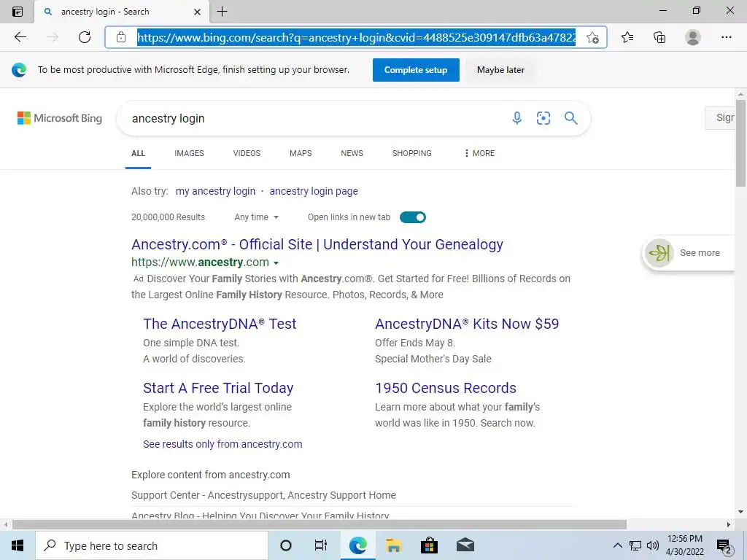747x560 pixels.
Task: Open the Collections icon in the toolbar
Action: pos(659,37)
